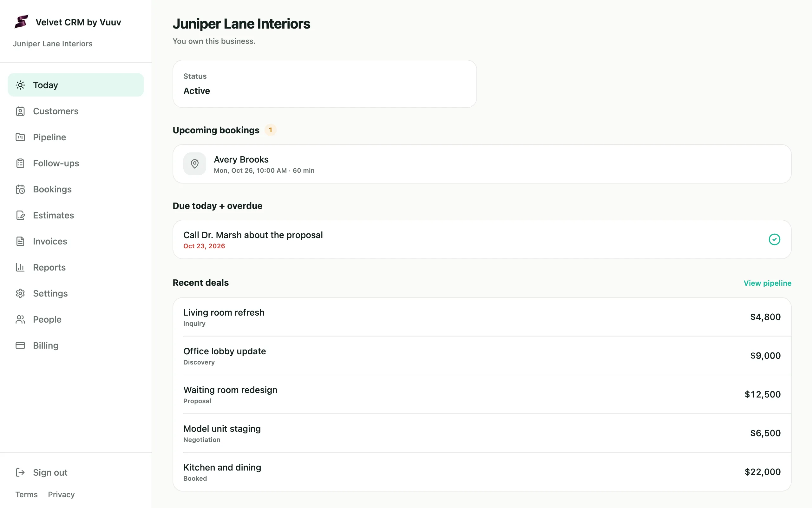
Task: Go to the Customers page
Action: point(76,111)
